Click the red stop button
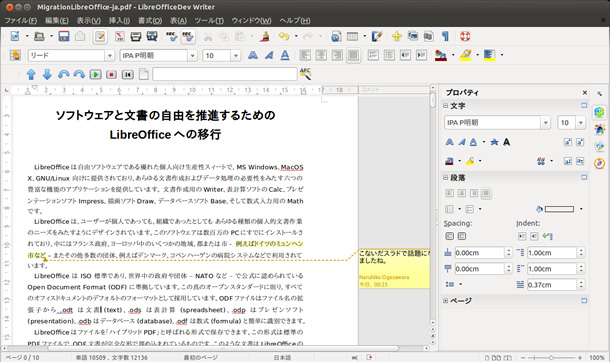 click(x=111, y=74)
